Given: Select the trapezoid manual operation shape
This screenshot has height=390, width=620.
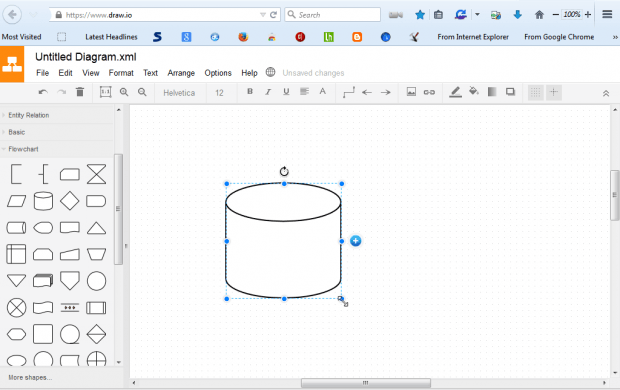Looking at the screenshot, I should [x=96, y=254].
